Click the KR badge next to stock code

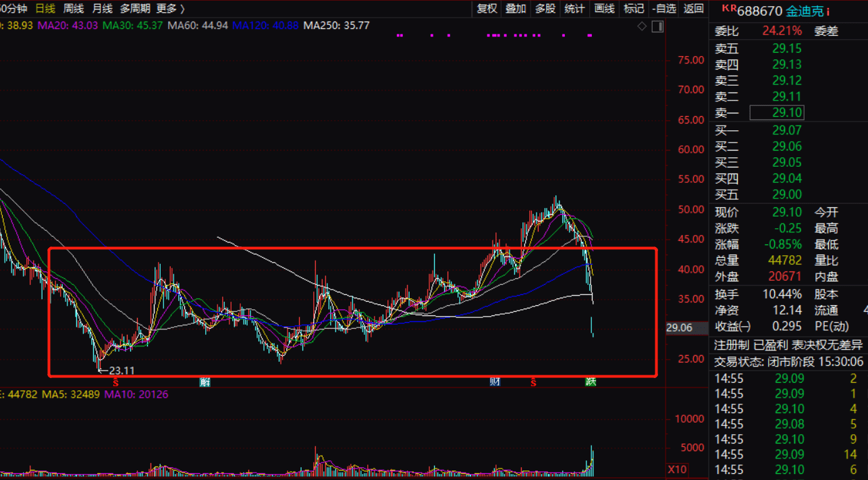point(729,9)
